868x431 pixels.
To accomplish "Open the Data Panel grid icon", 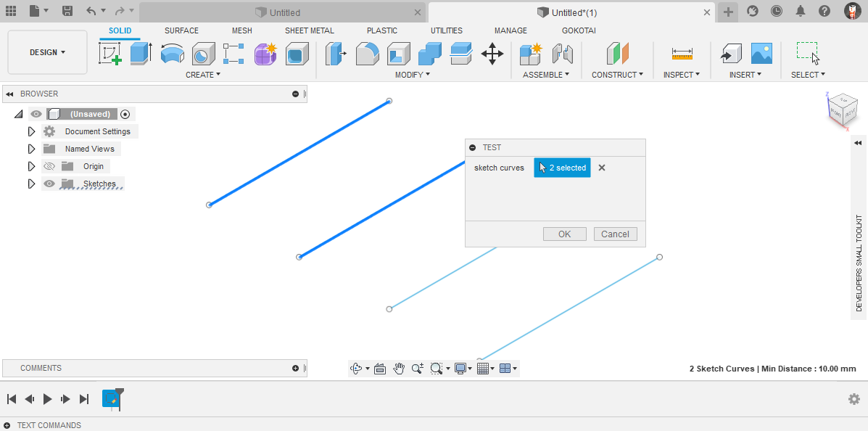I will pyautogui.click(x=11, y=11).
